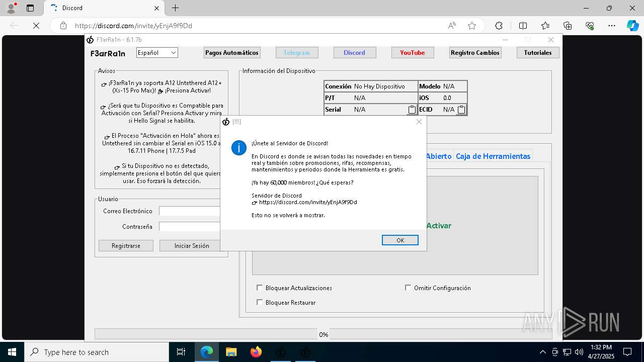Open Pagos Automáticos
The height and width of the screenshot is (362, 644).
tap(232, 52)
